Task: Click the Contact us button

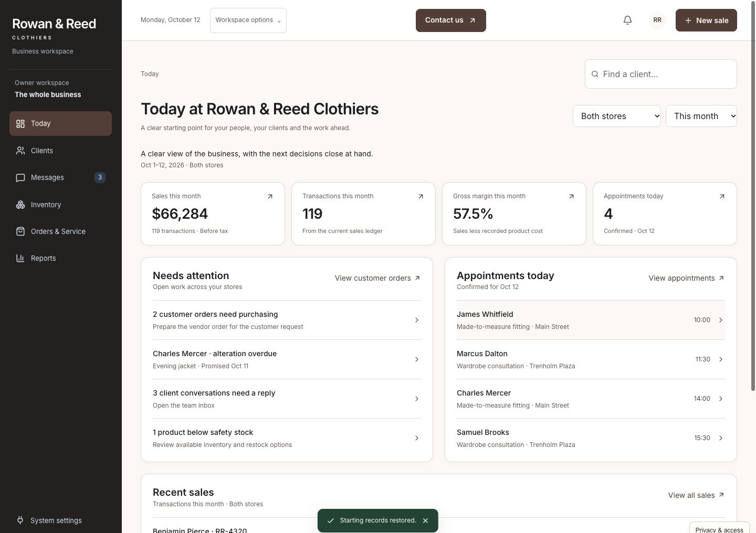Action: pyautogui.click(x=451, y=20)
